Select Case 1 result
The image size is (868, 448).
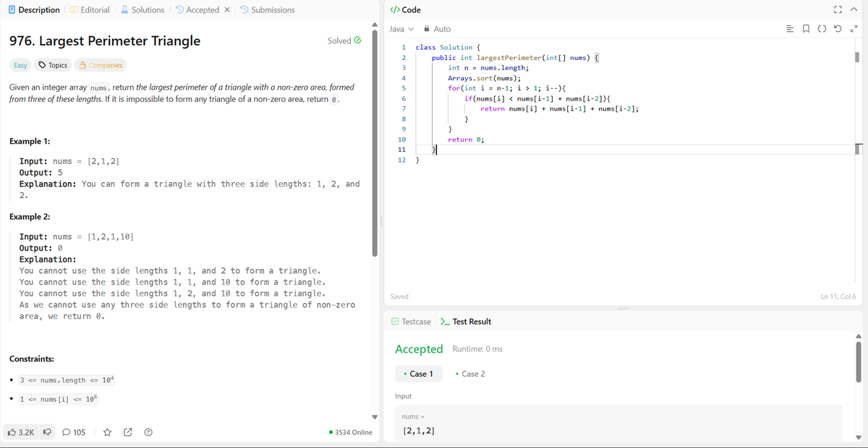pyautogui.click(x=418, y=374)
